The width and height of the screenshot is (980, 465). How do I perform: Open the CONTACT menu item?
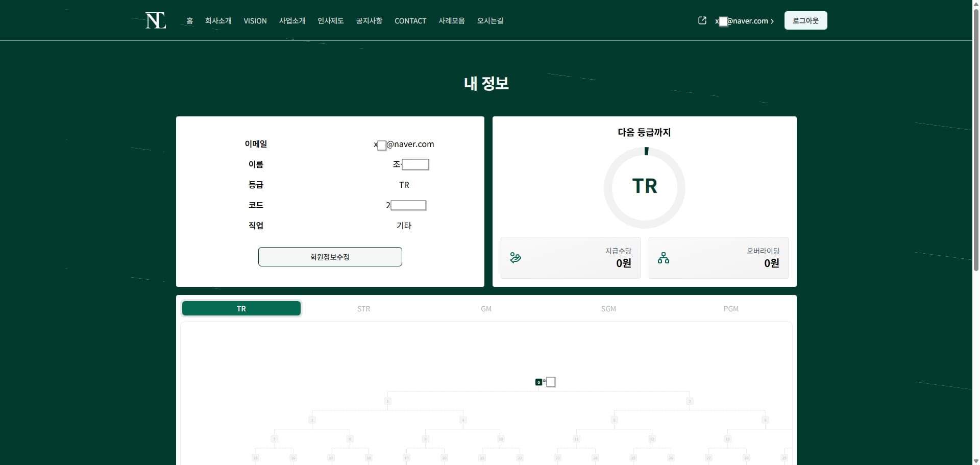(410, 21)
